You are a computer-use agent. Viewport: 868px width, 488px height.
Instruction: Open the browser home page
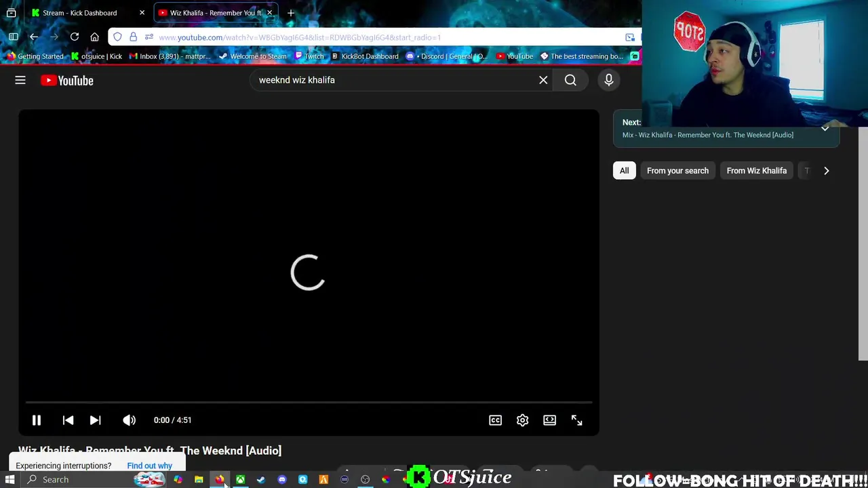tap(95, 37)
